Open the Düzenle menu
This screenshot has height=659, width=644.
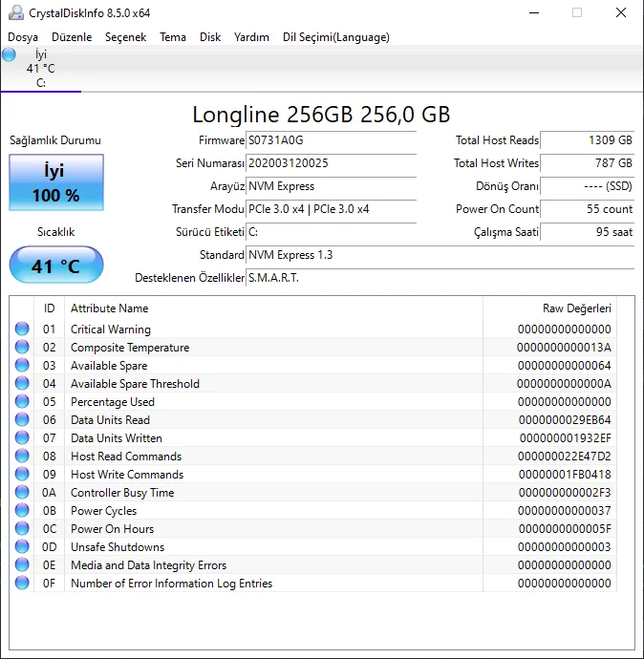[x=72, y=37]
